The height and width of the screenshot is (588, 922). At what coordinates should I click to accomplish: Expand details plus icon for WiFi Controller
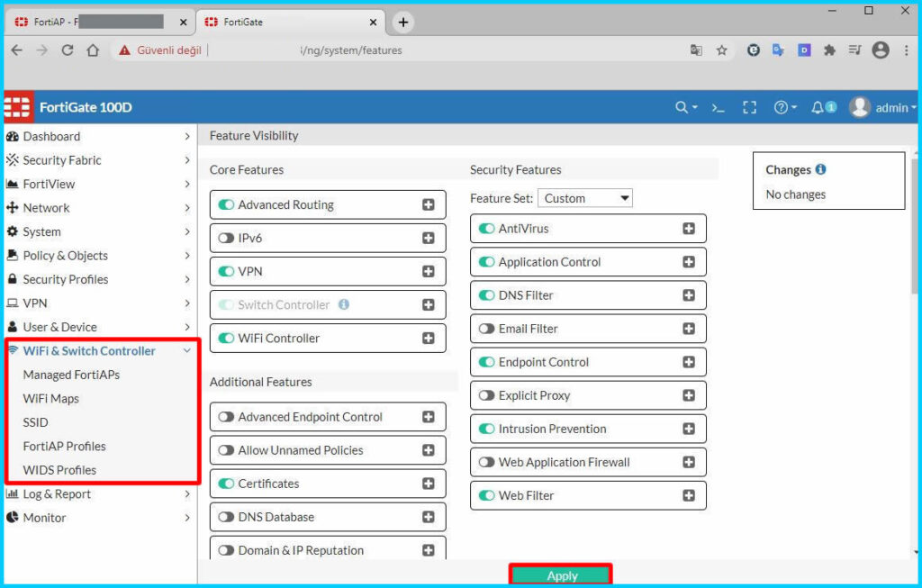point(428,338)
